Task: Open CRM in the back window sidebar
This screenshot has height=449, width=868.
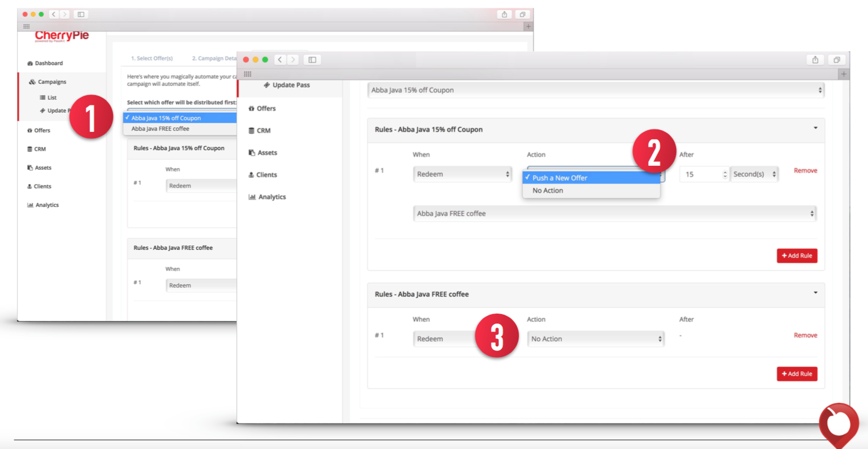Action: tap(40, 149)
